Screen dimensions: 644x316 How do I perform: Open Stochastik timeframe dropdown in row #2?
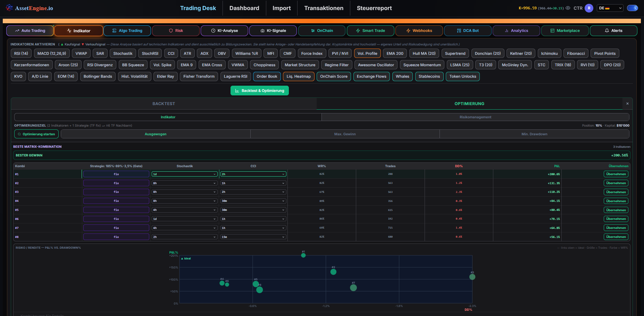coord(185,183)
